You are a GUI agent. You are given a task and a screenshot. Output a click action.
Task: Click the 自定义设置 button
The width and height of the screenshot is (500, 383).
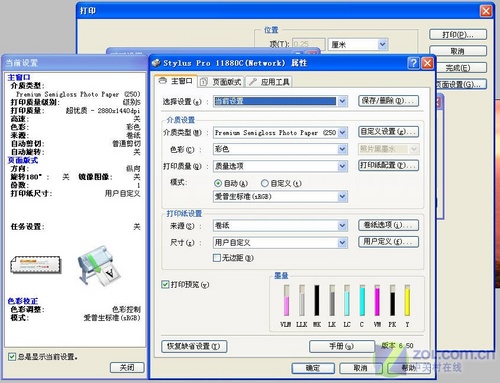click(388, 132)
